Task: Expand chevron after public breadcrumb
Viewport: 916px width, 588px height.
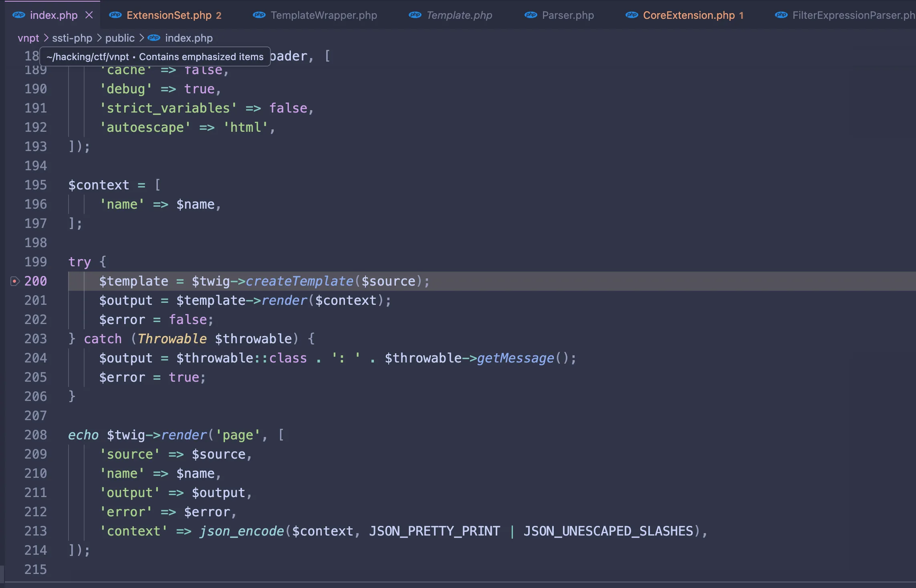Action: point(141,38)
